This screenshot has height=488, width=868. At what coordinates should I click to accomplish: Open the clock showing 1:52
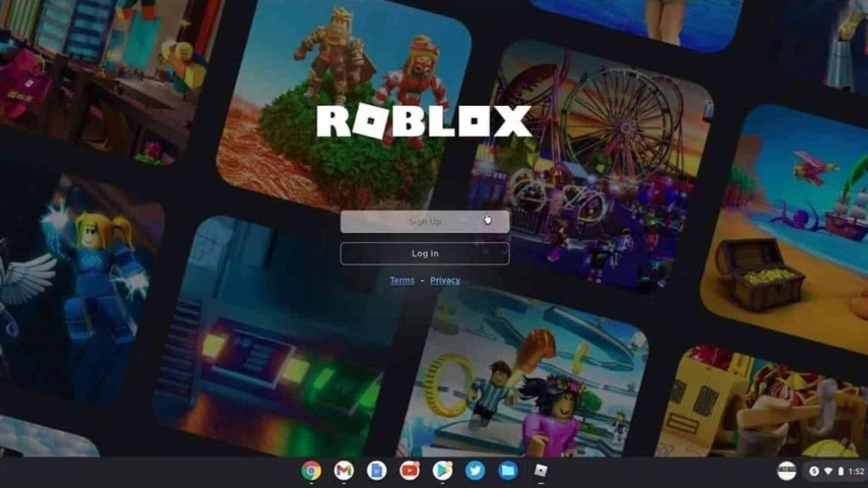(856, 471)
